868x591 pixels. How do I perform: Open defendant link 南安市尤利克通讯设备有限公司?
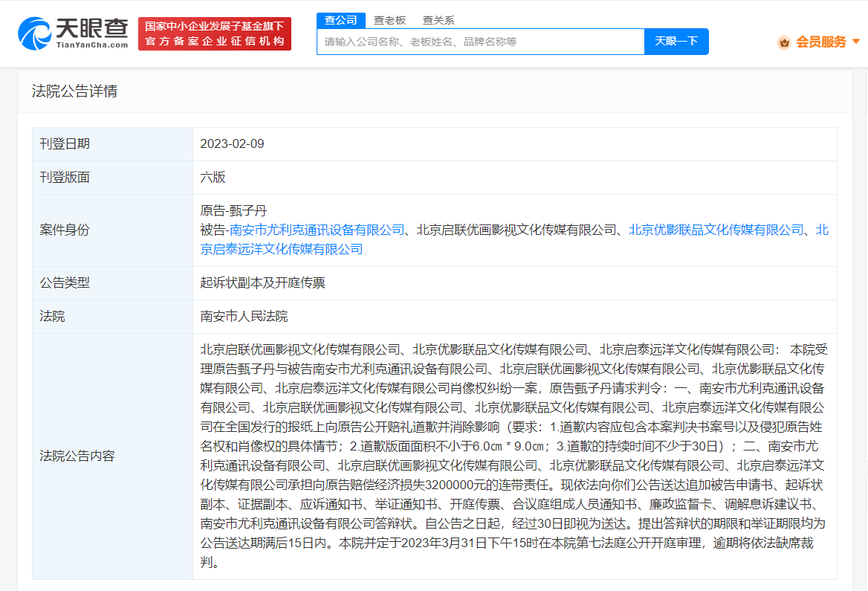[x=317, y=230]
